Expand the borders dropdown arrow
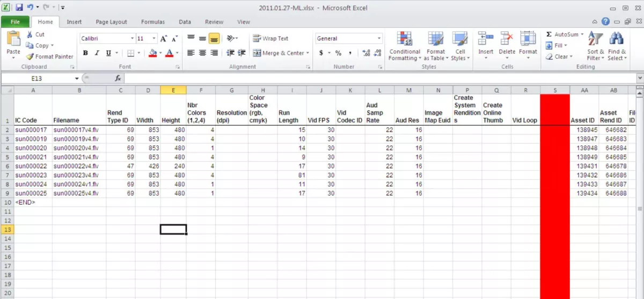Image resolution: width=644 pixels, height=299 pixels. (139, 53)
